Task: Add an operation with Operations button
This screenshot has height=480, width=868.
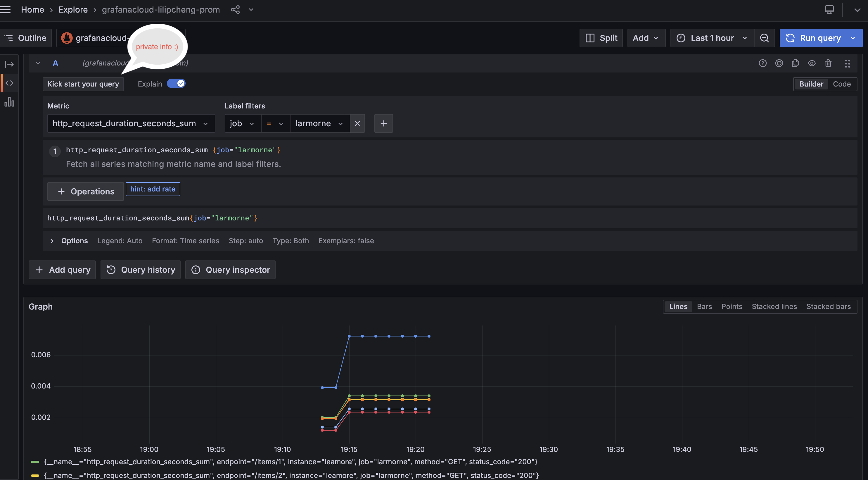Action: click(86, 191)
